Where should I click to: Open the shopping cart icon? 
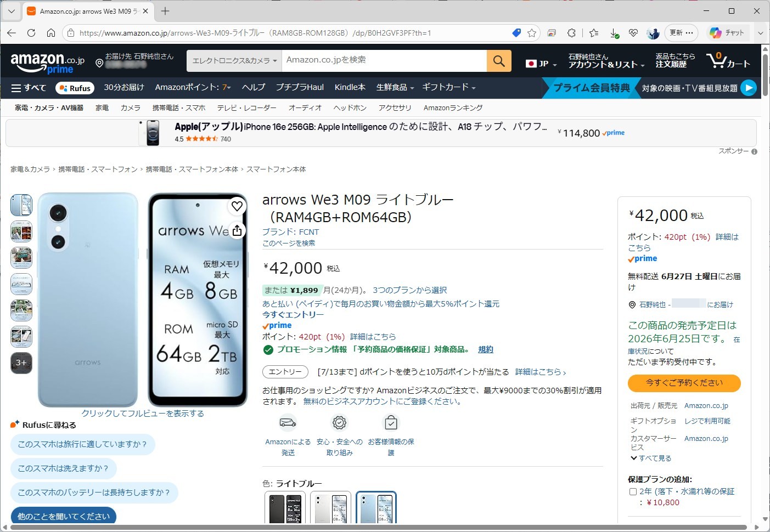(x=728, y=60)
